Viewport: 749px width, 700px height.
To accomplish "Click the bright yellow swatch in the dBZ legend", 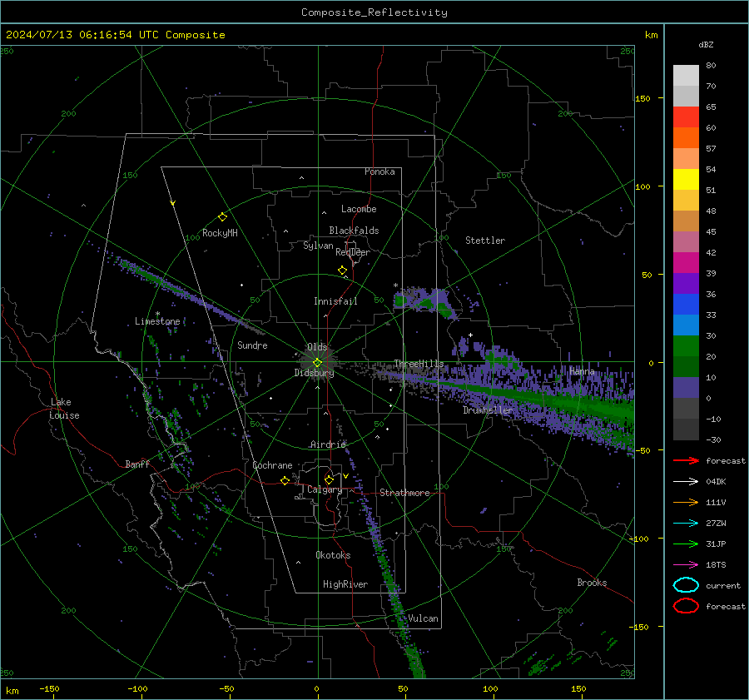I will (686, 180).
